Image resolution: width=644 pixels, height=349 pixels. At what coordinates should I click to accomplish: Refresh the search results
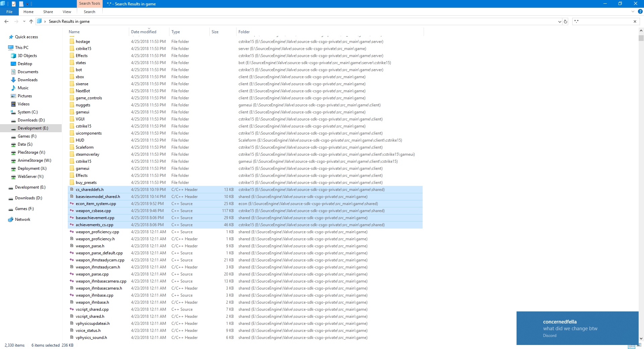pyautogui.click(x=566, y=21)
